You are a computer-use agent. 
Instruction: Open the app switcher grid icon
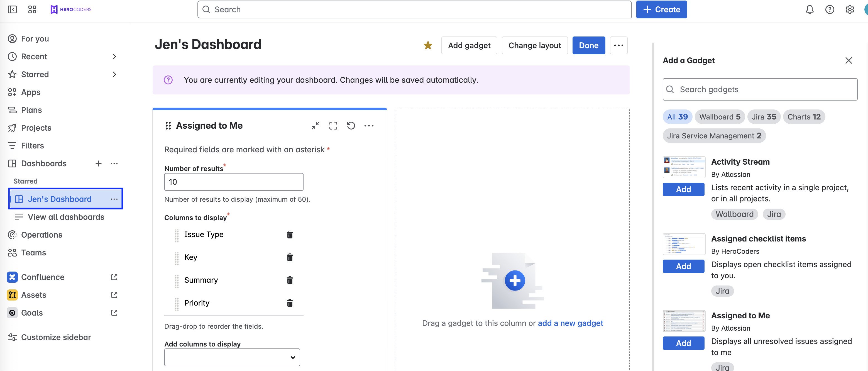(32, 9)
